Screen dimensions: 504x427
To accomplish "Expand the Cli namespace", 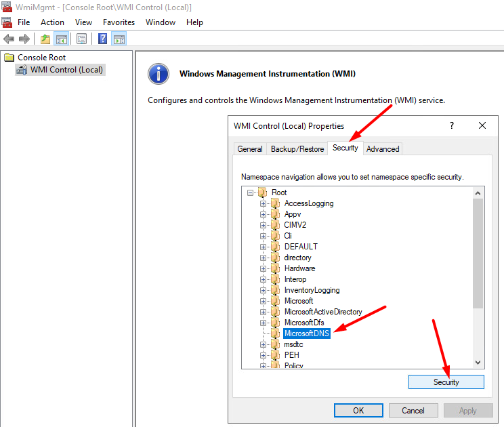I will click(x=263, y=236).
